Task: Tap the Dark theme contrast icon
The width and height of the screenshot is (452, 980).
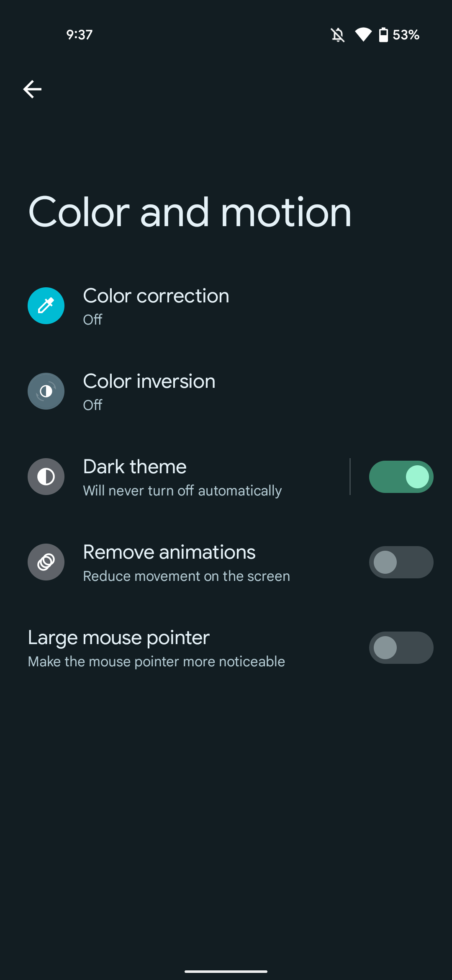Action: (x=46, y=477)
